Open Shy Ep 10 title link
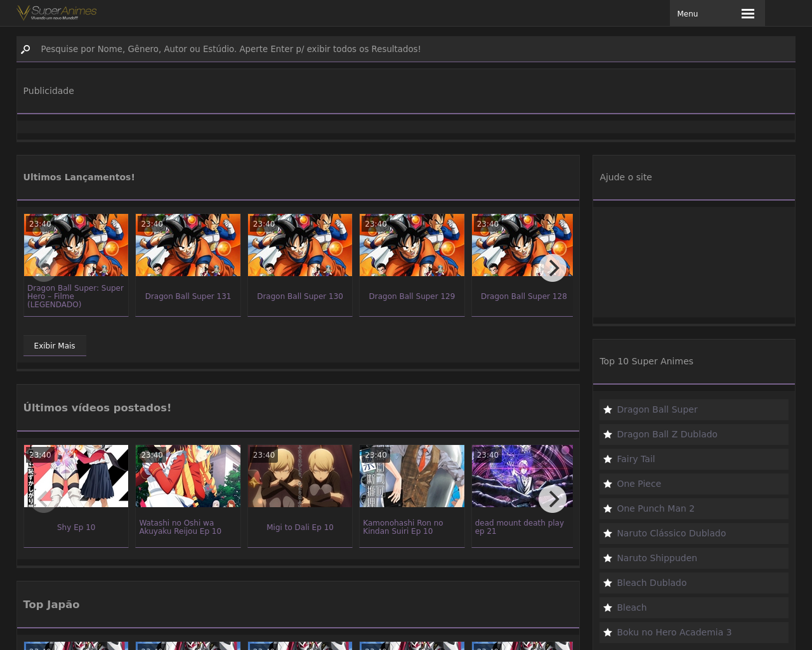Viewport: 812px width, 650px height. [x=76, y=527]
